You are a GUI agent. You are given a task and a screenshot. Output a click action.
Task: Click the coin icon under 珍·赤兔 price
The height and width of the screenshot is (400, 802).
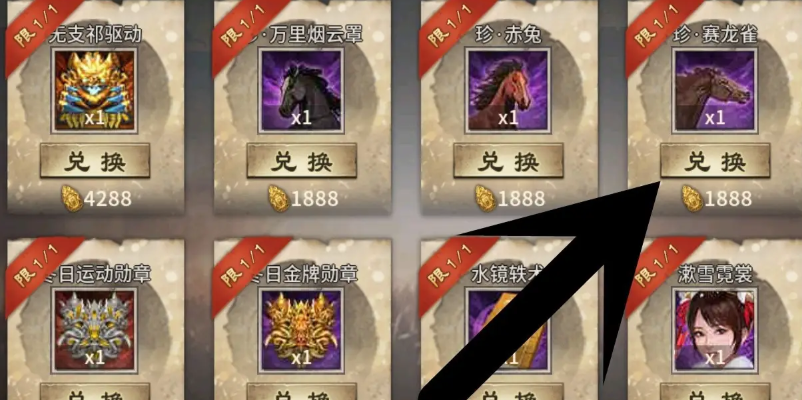tap(485, 198)
